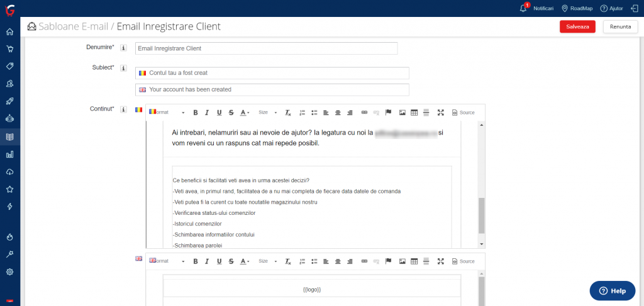Image resolution: width=644 pixels, height=306 pixels.
Task: Click the info icon next to Denumire
Action: pyautogui.click(x=123, y=48)
